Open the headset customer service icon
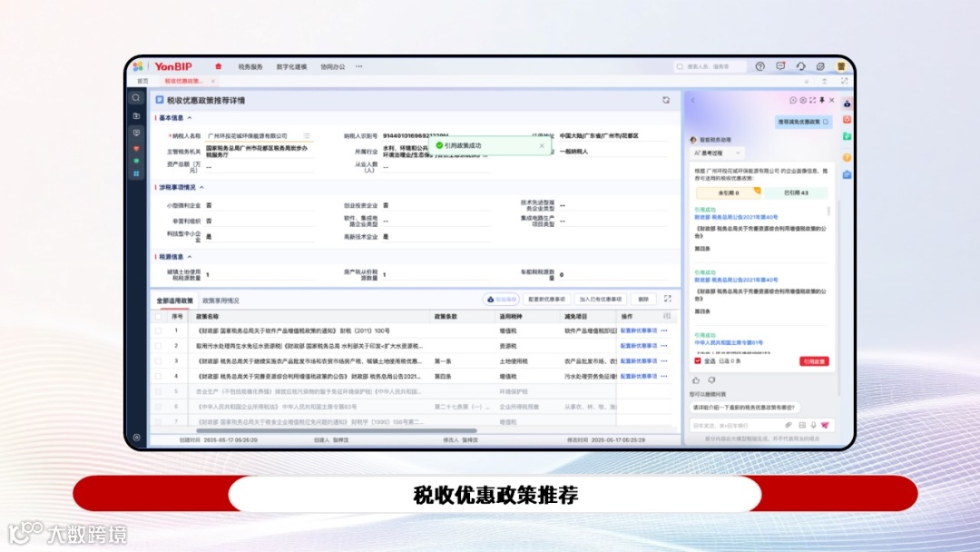 pos(800,66)
